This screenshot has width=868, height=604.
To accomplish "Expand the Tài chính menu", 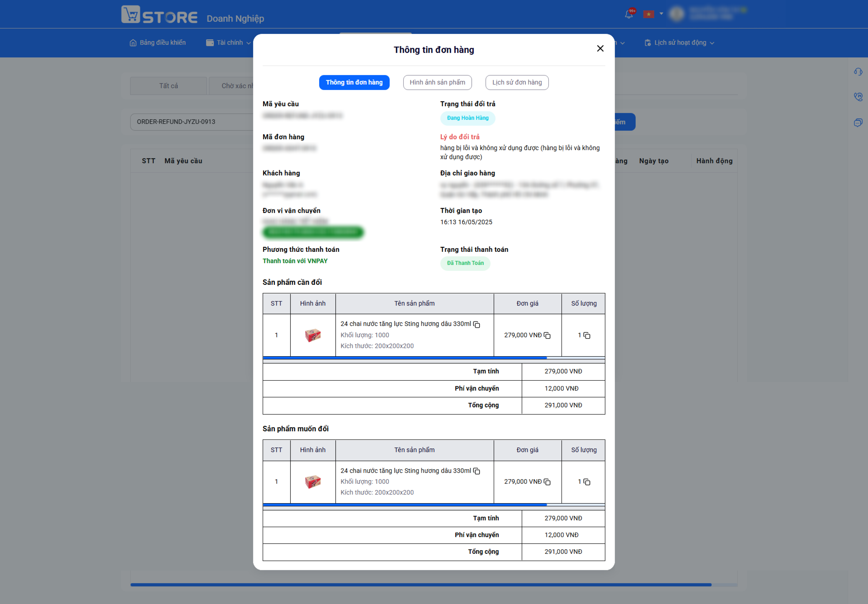I will [228, 43].
